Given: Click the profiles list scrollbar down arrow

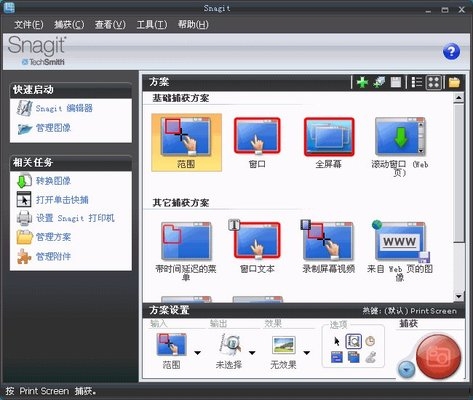Looking at the screenshot, I should tap(459, 296).
